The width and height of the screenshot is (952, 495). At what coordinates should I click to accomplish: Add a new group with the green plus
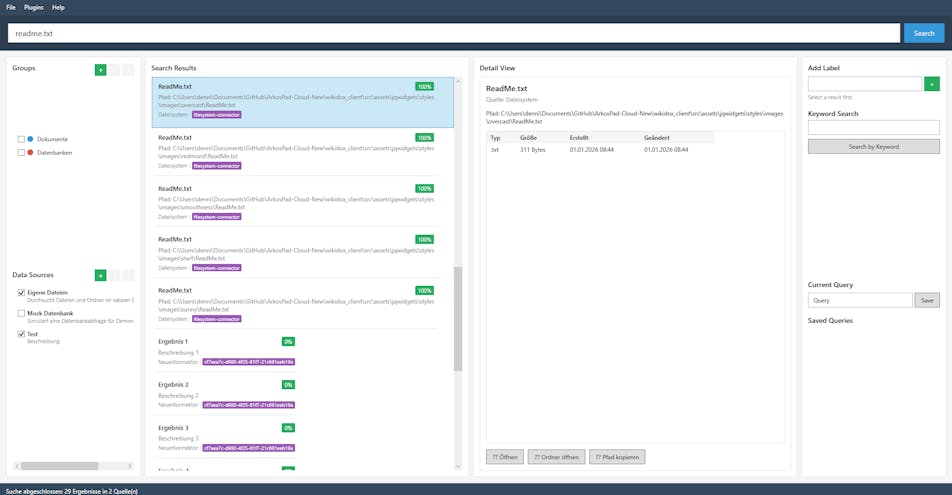[x=100, y=70]
